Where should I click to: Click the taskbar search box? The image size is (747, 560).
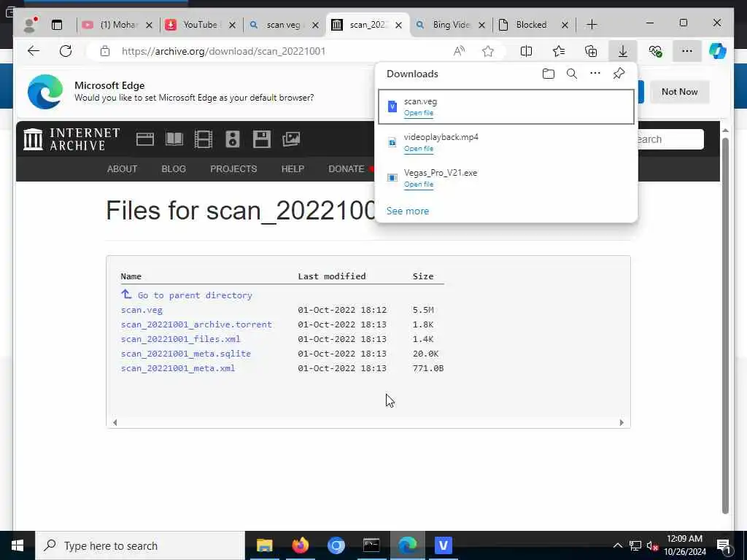(x=140, y=545)
